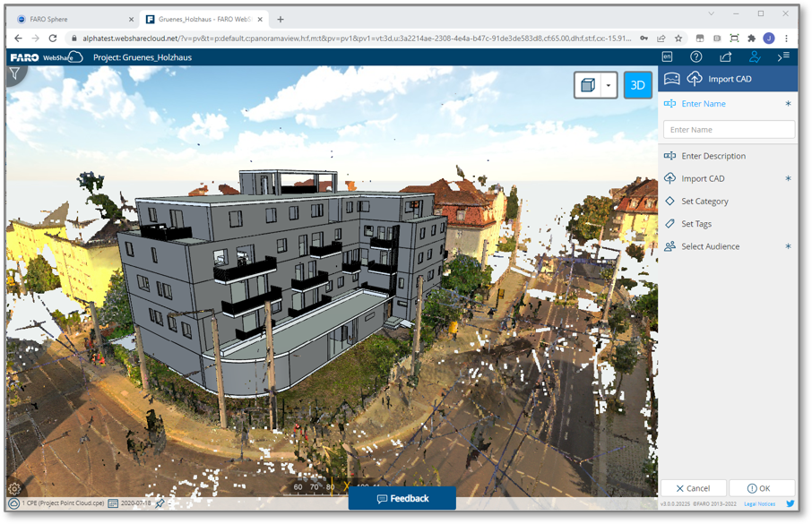Click the share arrow icon in header
The width and height of the screenshot is (812, 524).
725,57
